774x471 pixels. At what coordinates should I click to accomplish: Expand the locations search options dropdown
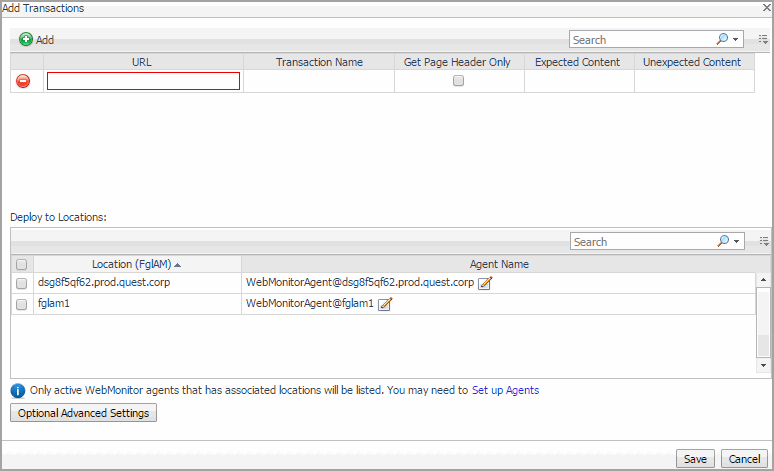[737, 242]
